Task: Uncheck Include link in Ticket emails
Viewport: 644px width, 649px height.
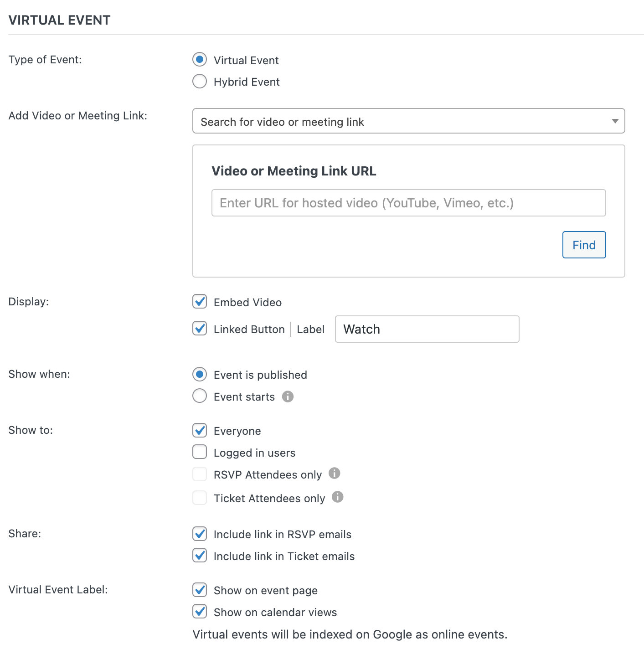Action: [x=200, y=556]
